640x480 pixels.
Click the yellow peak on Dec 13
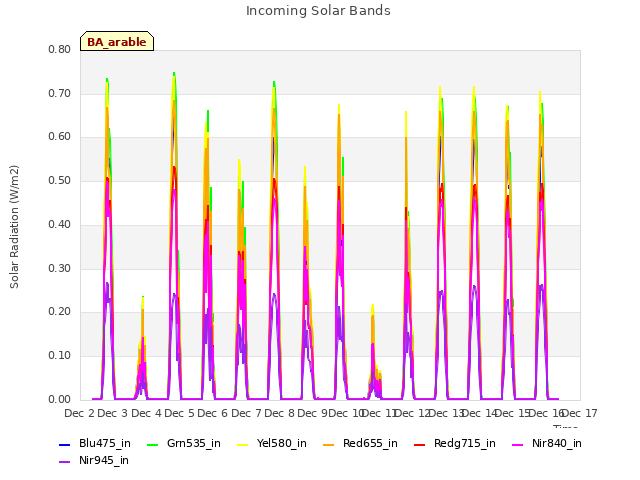(473, 88)
